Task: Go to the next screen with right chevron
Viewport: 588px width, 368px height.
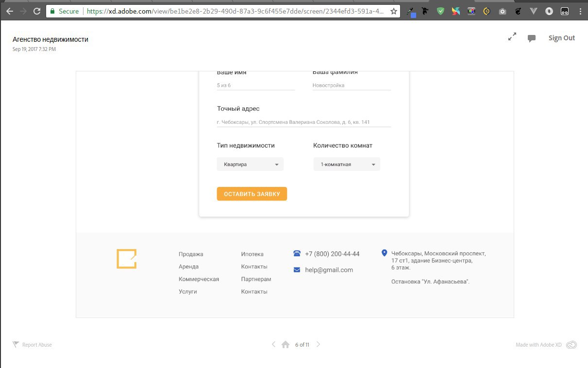Action: (318, 345)
